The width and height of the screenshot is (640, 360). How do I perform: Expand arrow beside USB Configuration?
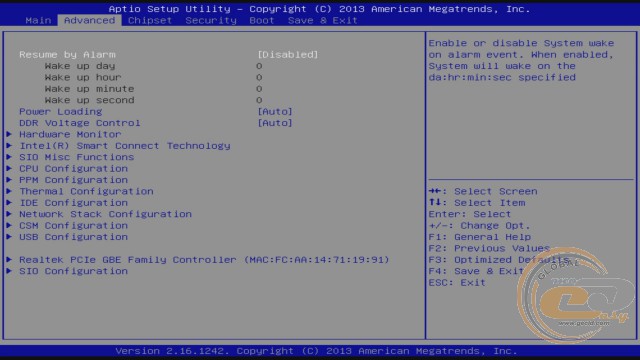pos(9,237)
